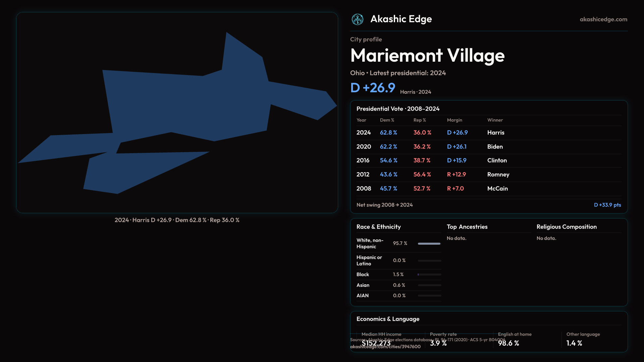Select the 2016 Clinton row
This screenshot has height=362, width=644.
pyautogui.click(x=488, y=161)
